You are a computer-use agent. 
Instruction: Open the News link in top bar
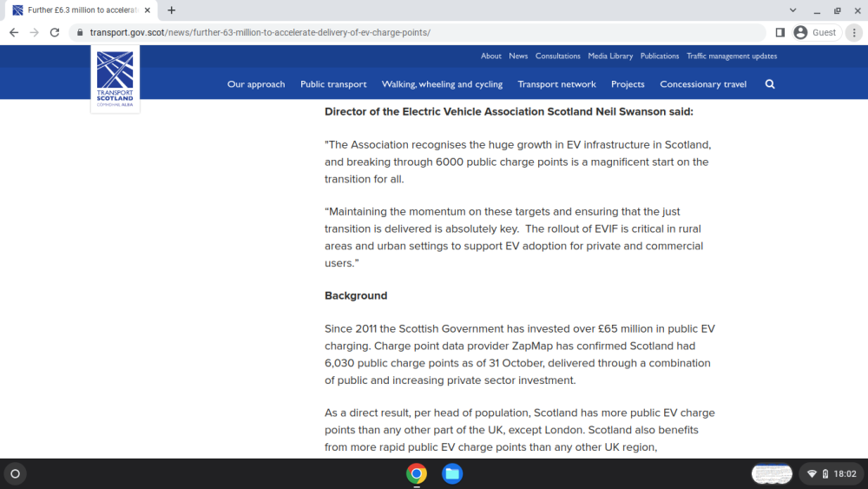click(x=518, y=56)
